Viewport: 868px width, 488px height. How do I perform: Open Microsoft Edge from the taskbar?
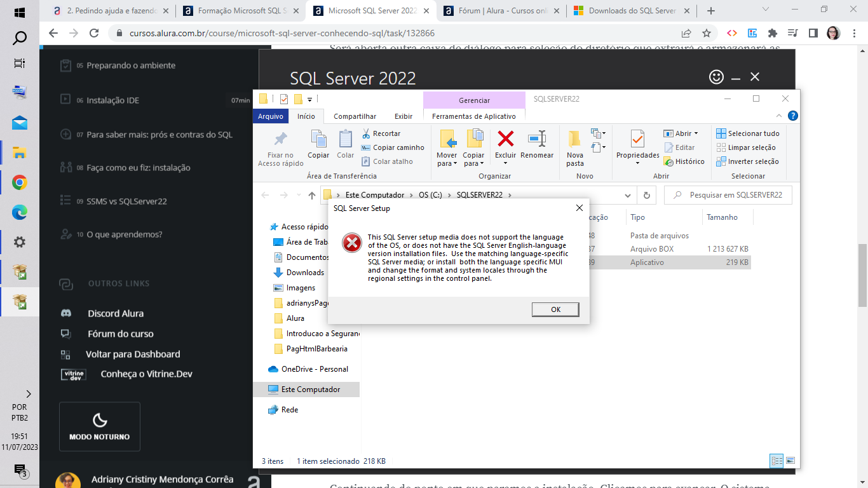(19, 213)
